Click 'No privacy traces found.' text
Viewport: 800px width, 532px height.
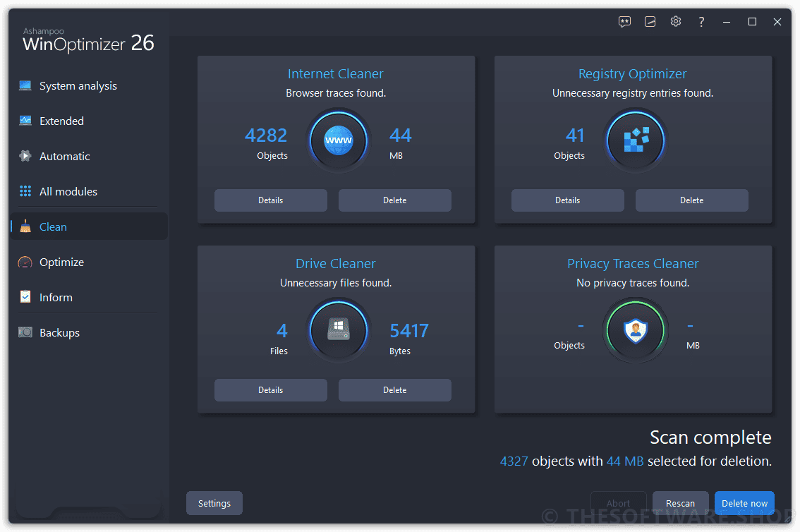point(633,282)
